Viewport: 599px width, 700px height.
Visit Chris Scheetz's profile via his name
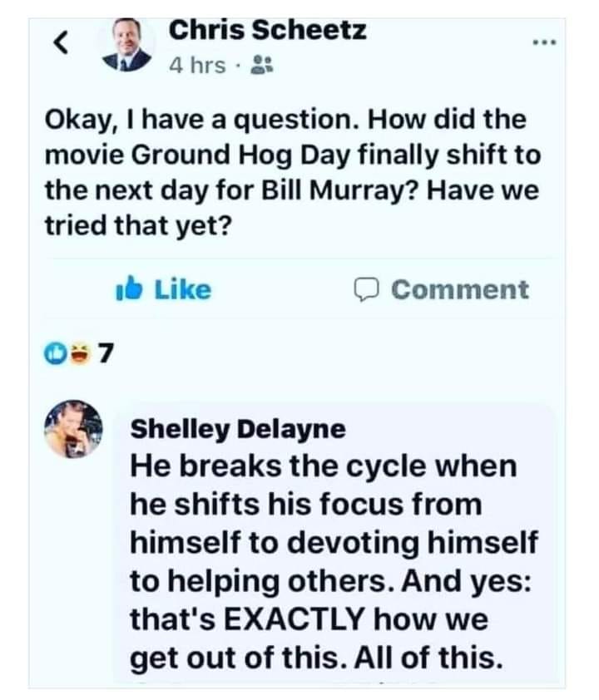[267, 30]
